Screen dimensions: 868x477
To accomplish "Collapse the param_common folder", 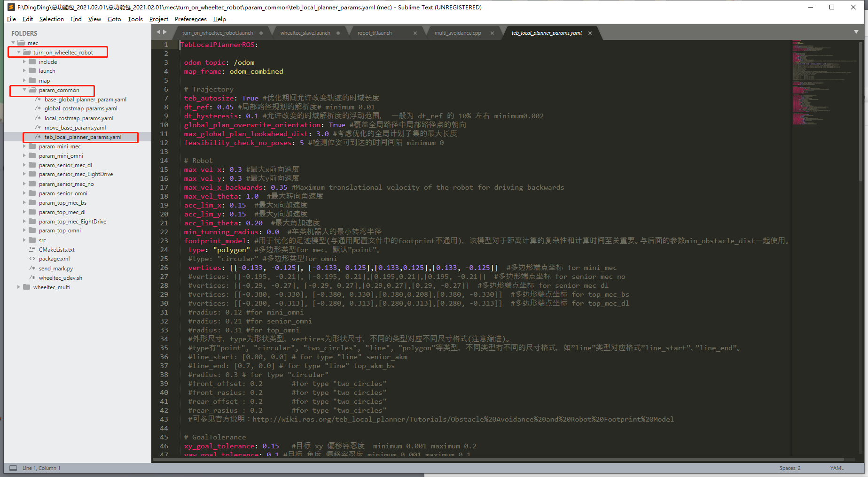I will click(x=24, y=90).
